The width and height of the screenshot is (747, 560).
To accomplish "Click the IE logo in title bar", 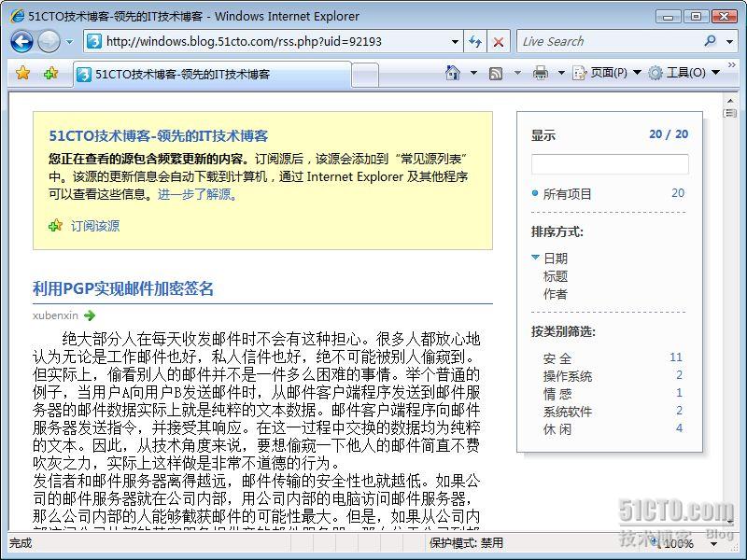I will tap(17, 15).
